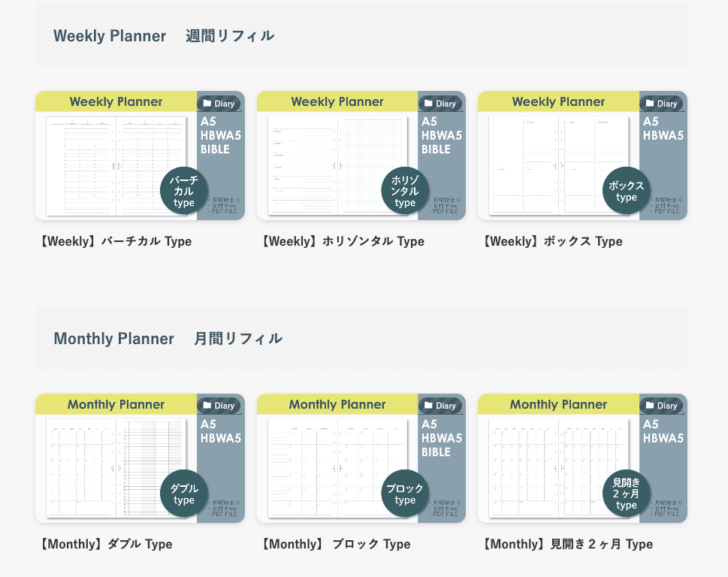This screenshot has width=728, height=577.
Task: Click the round バーチカル type badge
Action: point(184,192)
